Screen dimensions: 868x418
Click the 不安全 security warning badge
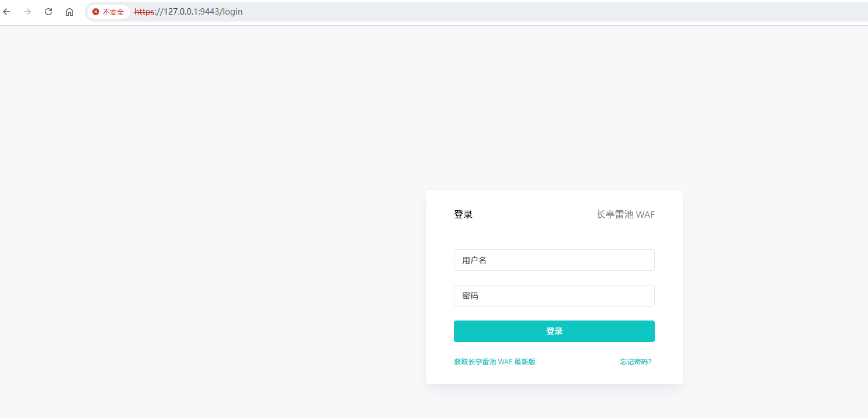[109, 12]
